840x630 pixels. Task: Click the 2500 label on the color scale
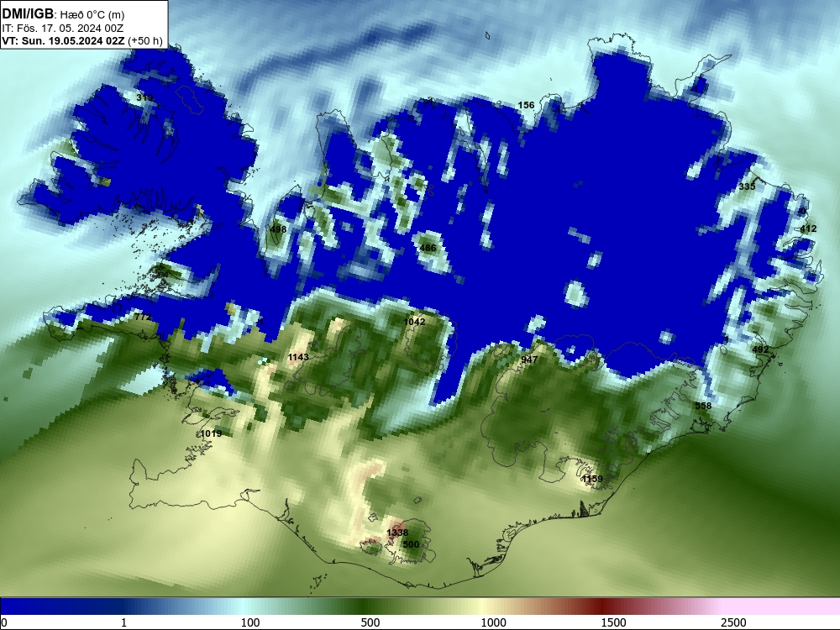click(733, 622)
